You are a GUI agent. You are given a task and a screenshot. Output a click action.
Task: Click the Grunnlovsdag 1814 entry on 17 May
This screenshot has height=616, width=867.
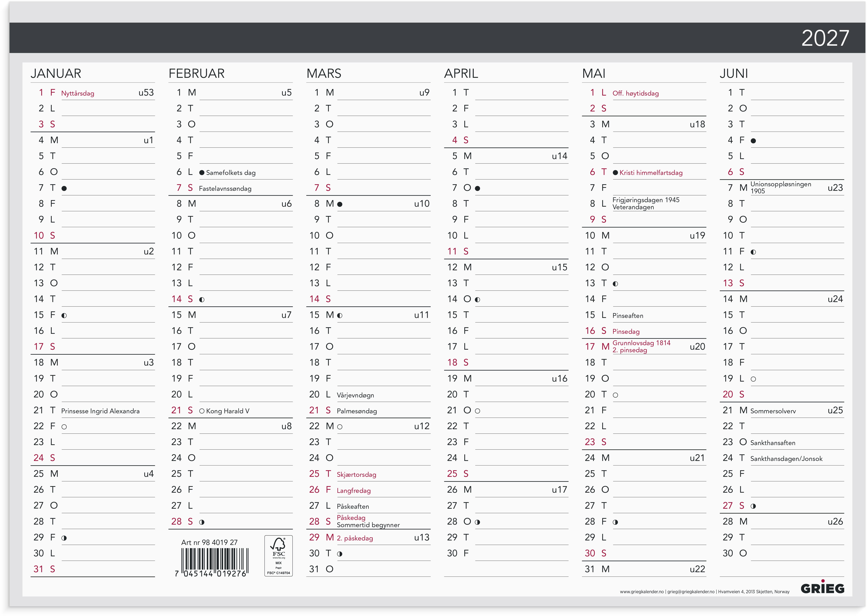point(641,343)
